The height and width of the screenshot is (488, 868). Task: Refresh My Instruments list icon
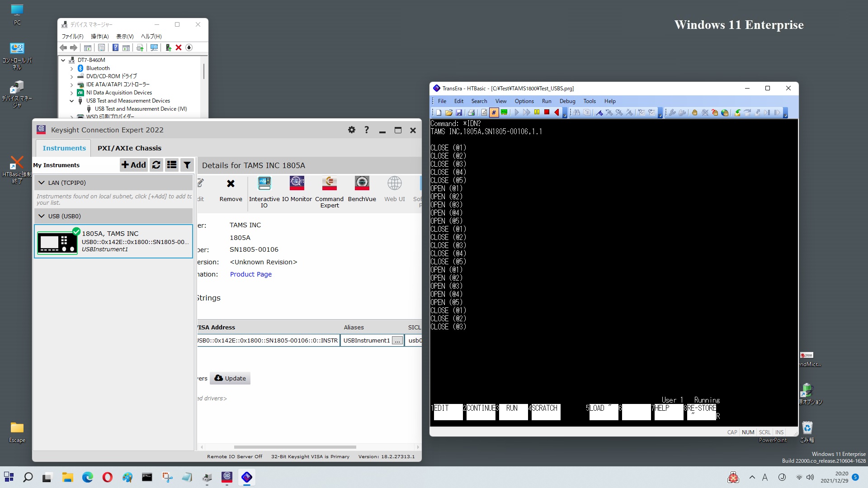coord(156,165)
